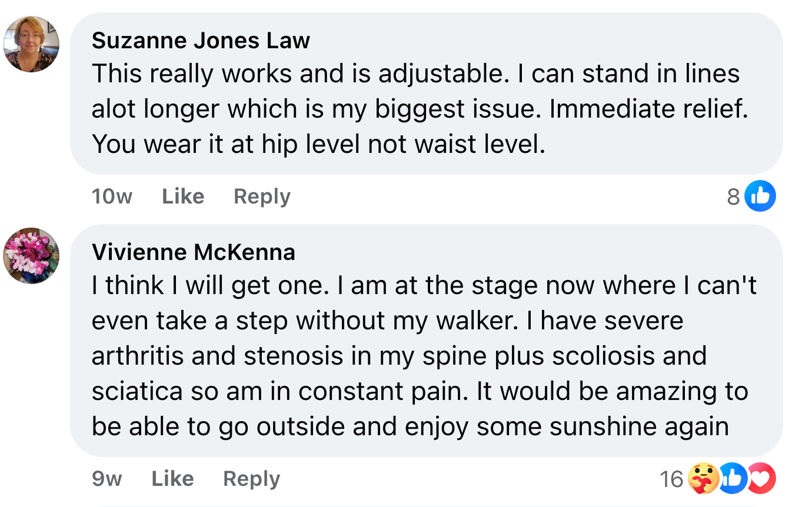
Task: Click the line ending 'enjoy some sunshine again'
Action: click(410, 427)
